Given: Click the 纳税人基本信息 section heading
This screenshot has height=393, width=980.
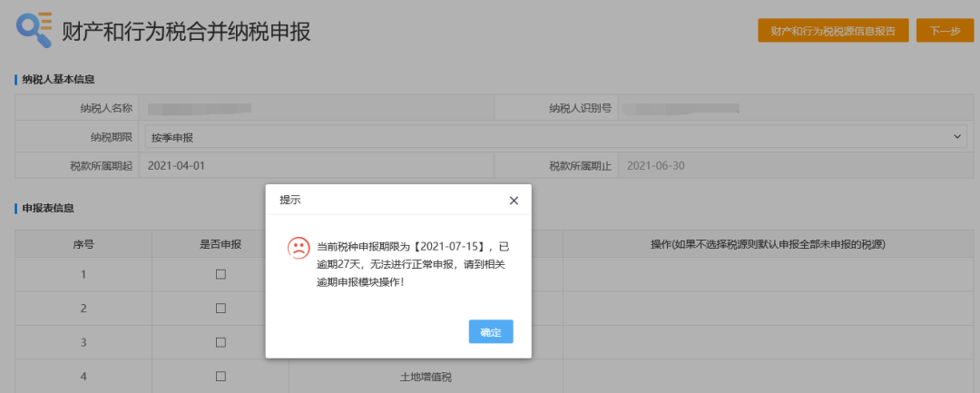Looking at the screenshot, I should 58,79.
